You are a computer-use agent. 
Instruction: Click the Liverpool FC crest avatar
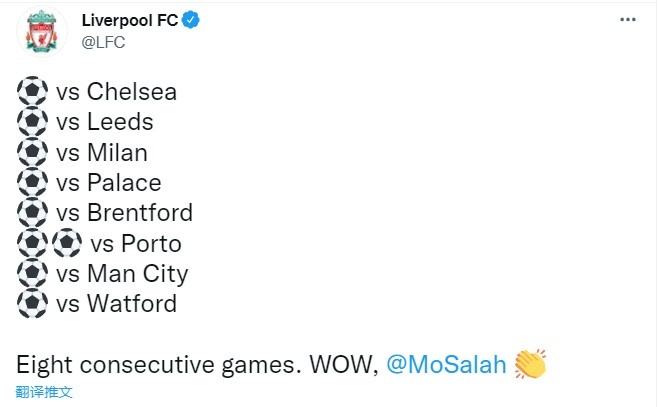[42, 32]
